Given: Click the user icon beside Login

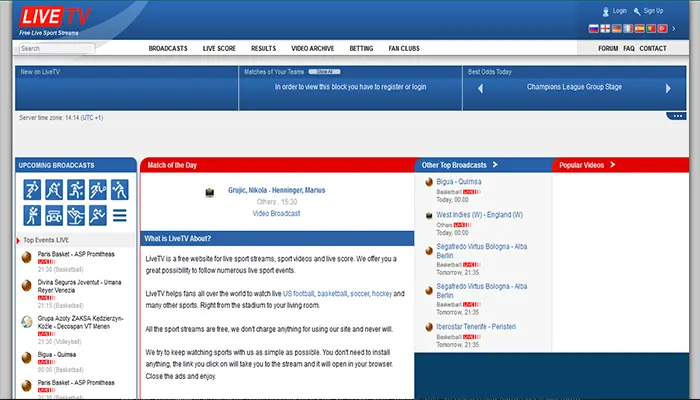Looking at the screenshot, I should (x=606, y=12).
